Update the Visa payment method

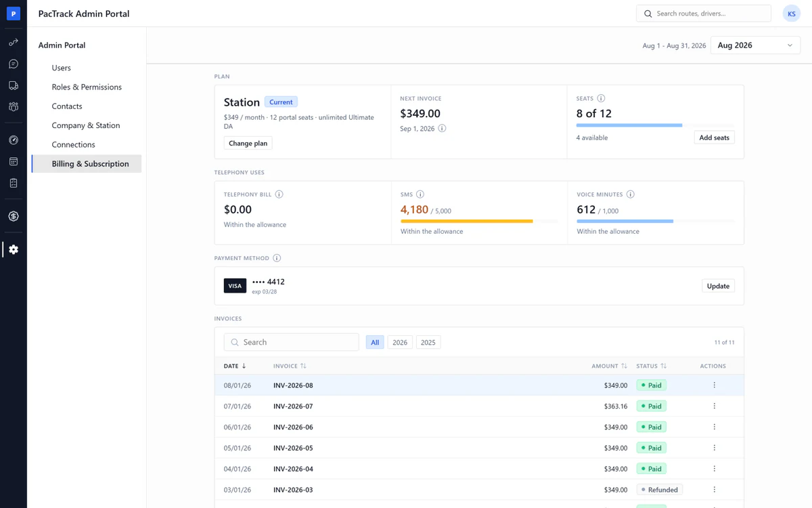(x=718, y=286)
